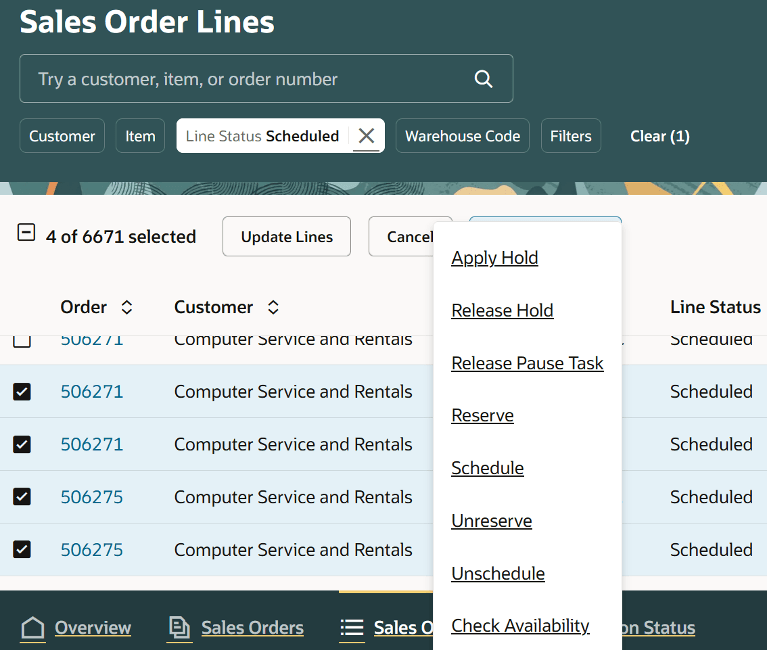768x650 pixels.
Task: Check the partially hidden top row checkbox
Action: tap(22, 340)
